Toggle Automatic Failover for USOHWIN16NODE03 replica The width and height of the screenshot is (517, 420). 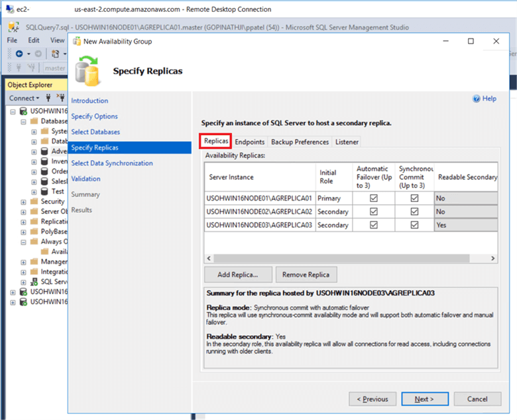[x=374, y=225]
